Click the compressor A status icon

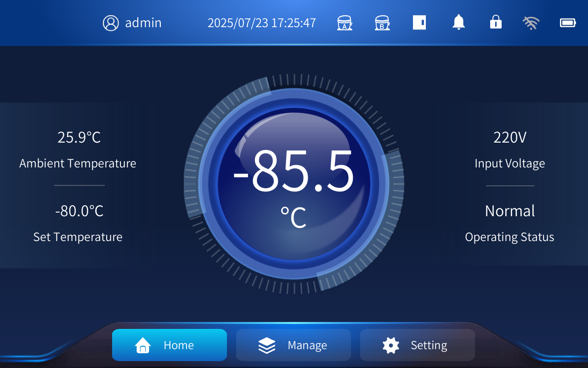pos(345,23)
